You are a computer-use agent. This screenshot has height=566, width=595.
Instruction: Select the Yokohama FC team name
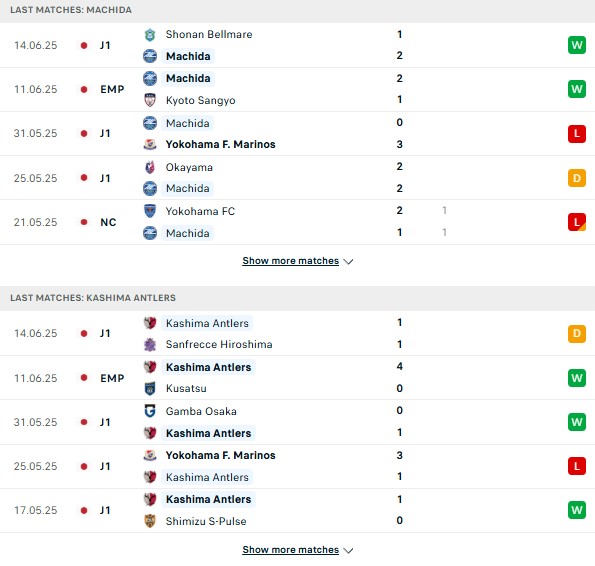tap(200, 211)
